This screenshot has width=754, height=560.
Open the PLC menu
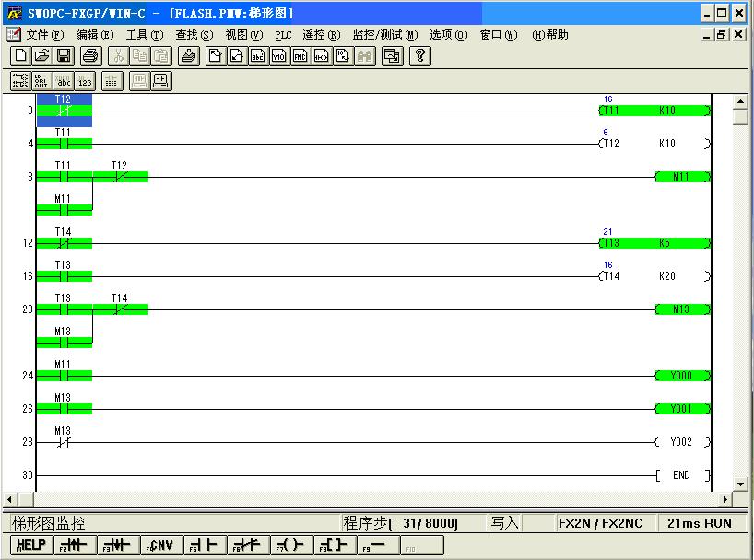point(283,35)
